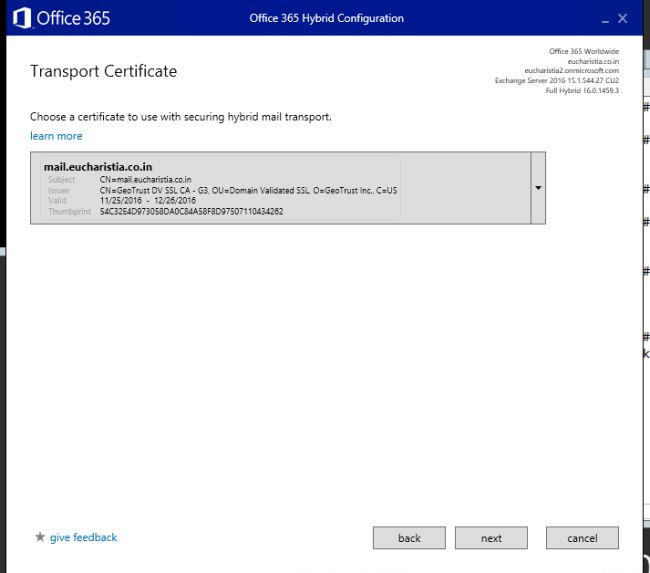Go back to previous step

pos(409,538)
